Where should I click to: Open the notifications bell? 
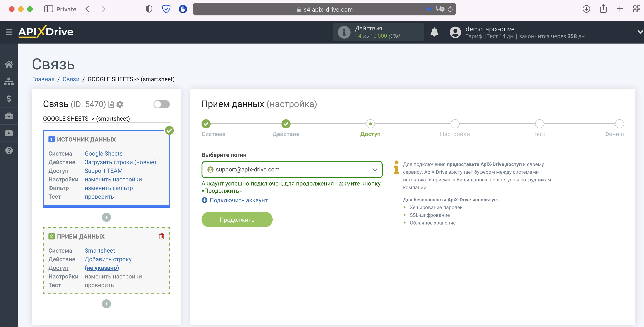pos(434,32)
